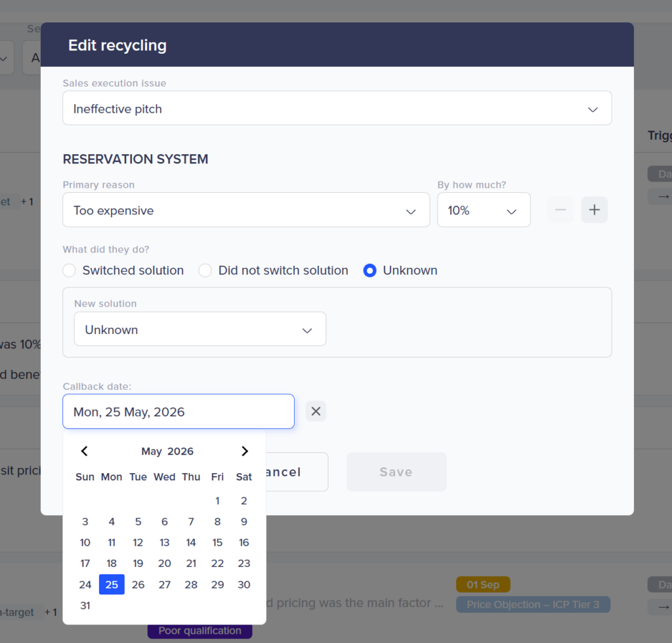This screenshot has width=672, height=643.
Task: Expand the New solution dropdown
Action: point(199,329)
